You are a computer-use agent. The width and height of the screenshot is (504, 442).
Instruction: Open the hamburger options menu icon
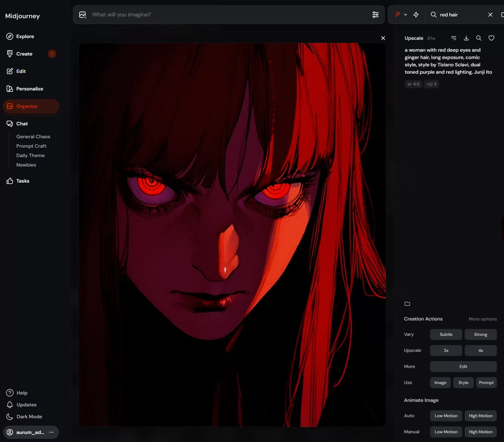(453, 38)
